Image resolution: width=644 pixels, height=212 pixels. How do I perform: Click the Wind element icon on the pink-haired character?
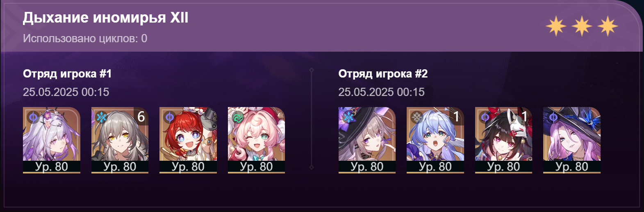(x=238, y=118)
